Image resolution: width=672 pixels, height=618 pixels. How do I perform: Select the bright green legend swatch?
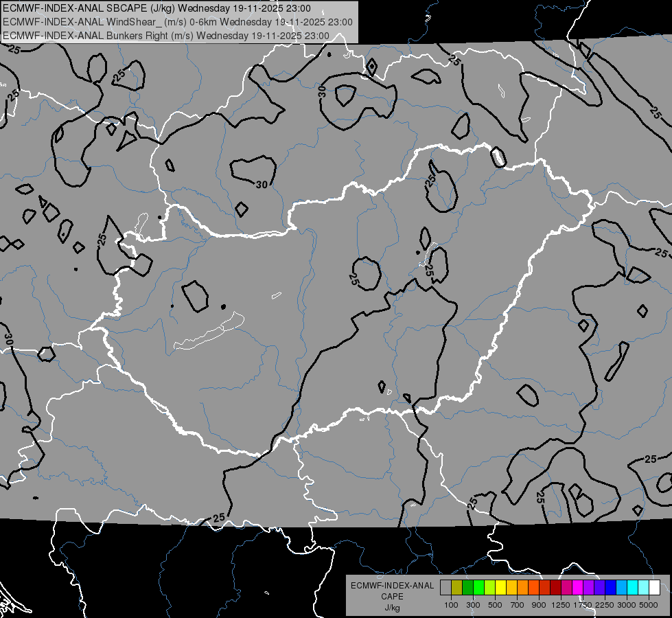pos(478,588)
